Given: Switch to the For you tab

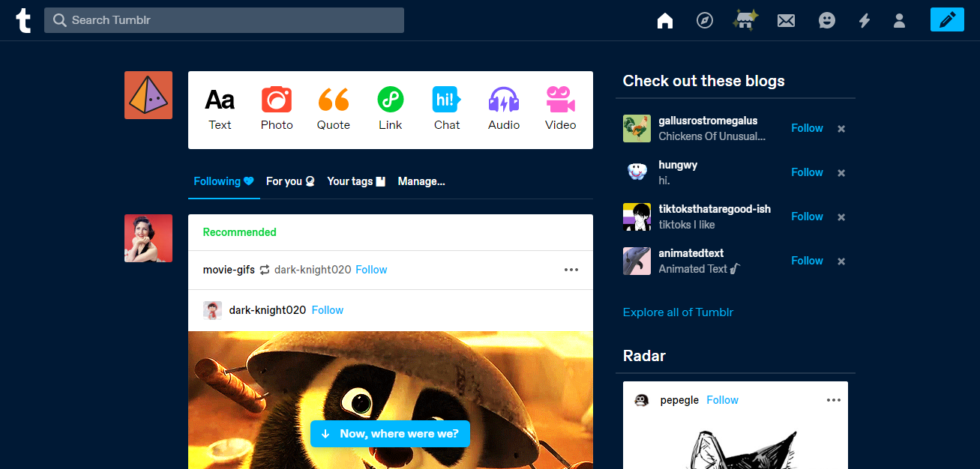Looking at the screenshot, I should [290, 181].
